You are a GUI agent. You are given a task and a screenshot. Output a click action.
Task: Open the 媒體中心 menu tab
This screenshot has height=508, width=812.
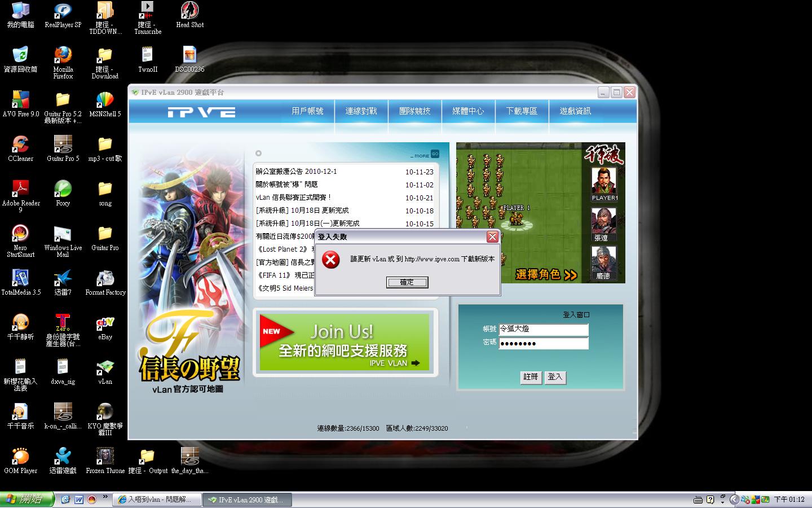[x=468, y=111]
